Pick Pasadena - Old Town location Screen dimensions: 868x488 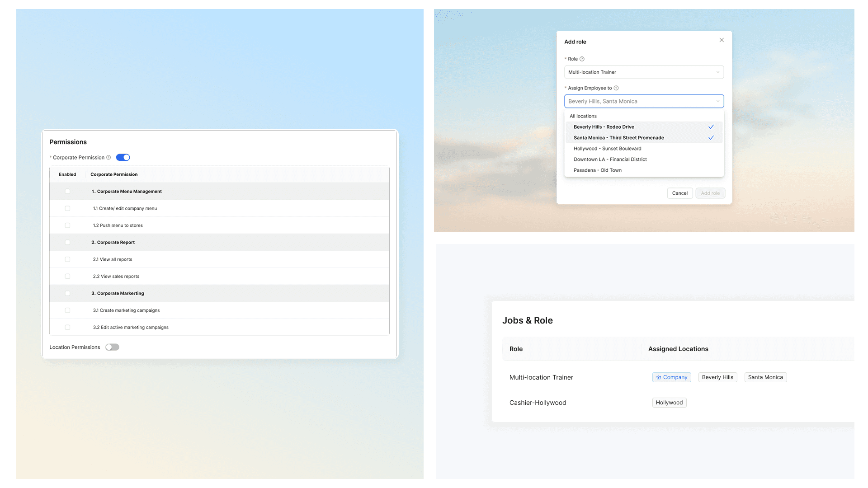[x=597, y=170]
